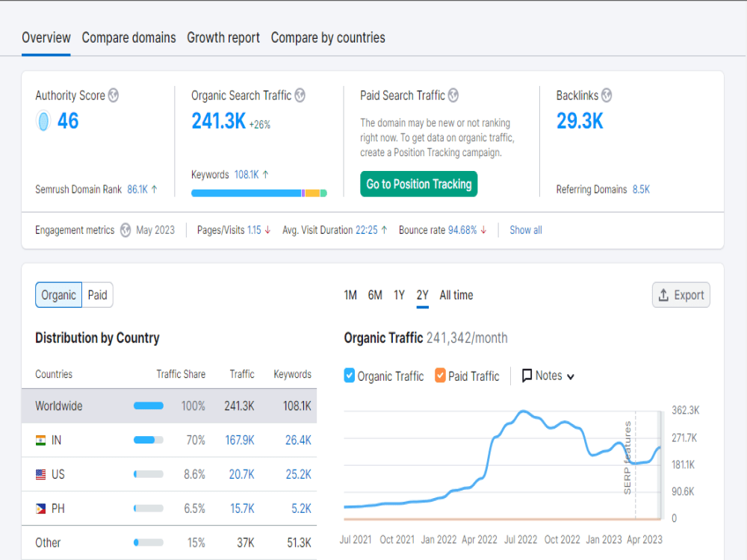Click the globe icon beside Engagement metrics

coord(125,231)
